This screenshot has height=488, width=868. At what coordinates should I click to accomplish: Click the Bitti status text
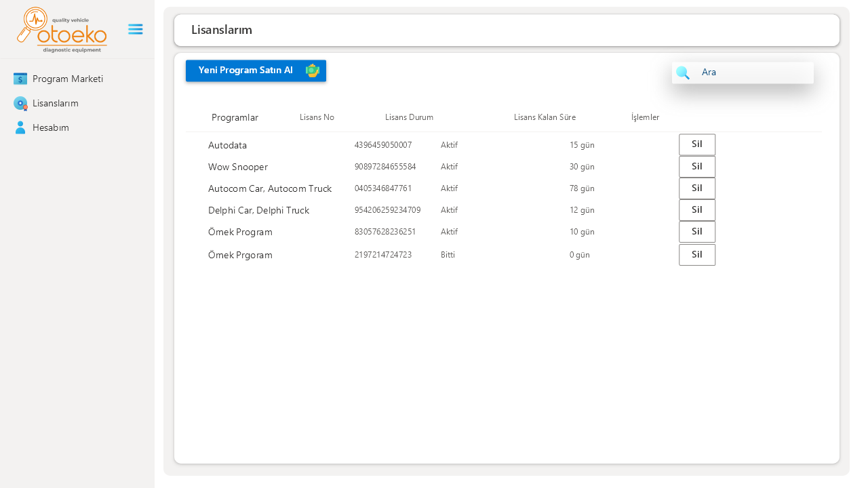(448, 255)
